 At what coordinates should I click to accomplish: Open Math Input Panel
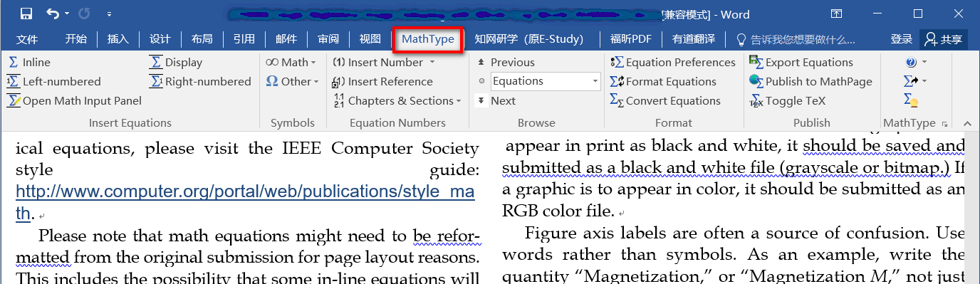75,101
